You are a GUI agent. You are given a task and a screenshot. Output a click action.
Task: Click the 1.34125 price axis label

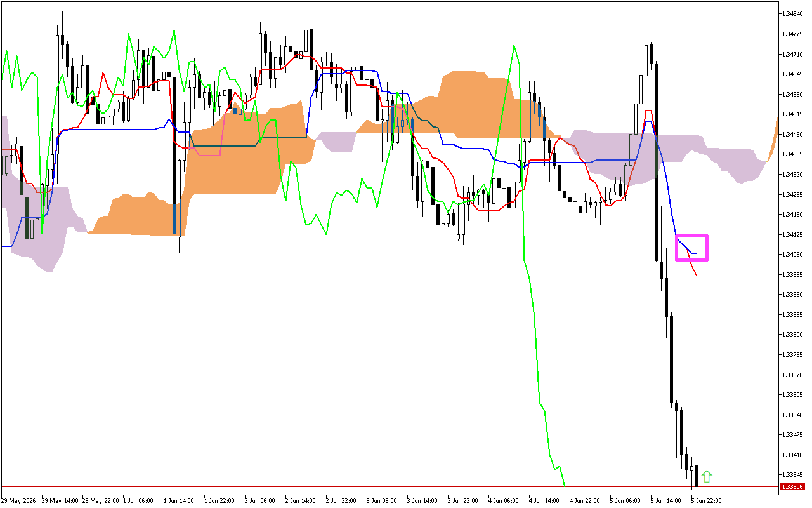tap(793, 235)
